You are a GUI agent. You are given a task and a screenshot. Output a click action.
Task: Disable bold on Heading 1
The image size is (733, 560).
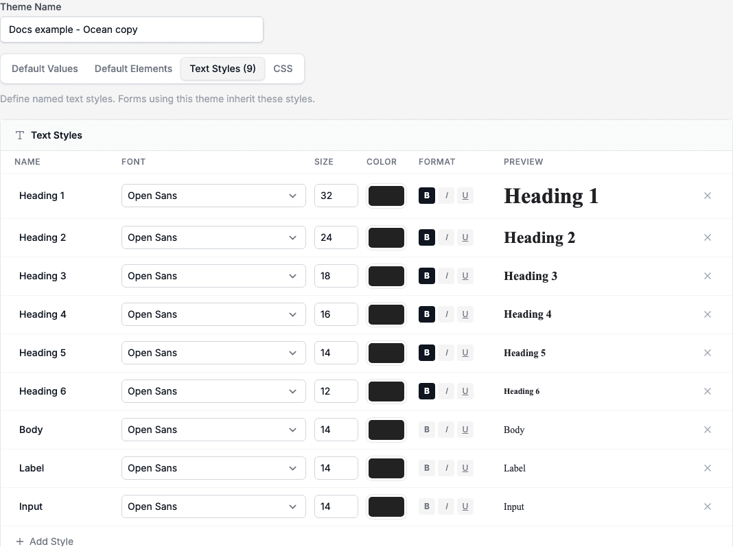click(427, 196)
